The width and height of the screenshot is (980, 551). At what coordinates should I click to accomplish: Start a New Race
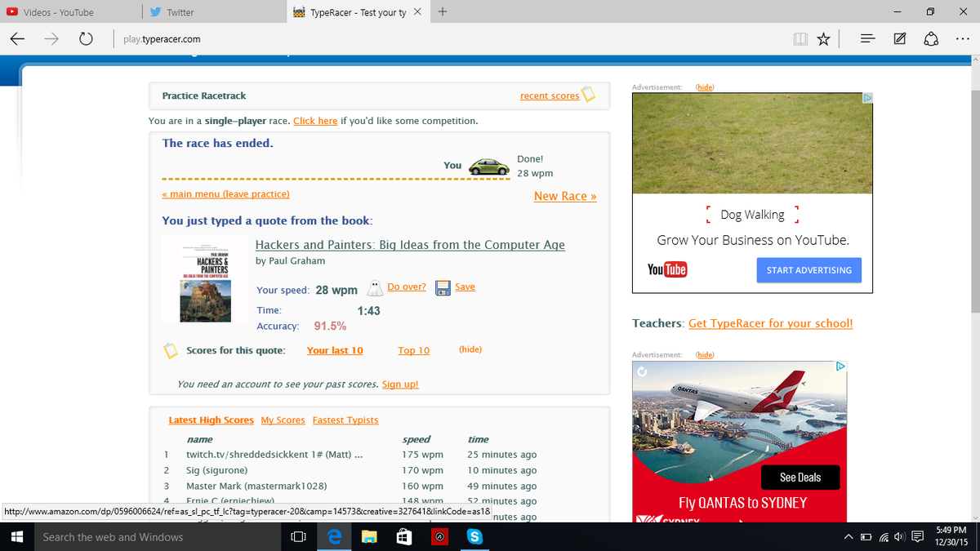coord(565,196)
